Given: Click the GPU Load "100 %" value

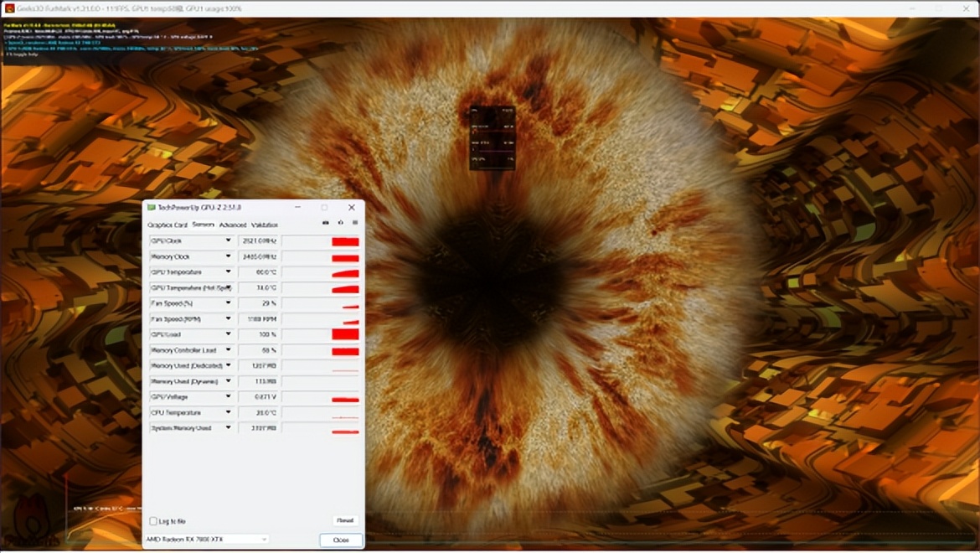Looking at the screenshot, I should (x=258, y=335).
